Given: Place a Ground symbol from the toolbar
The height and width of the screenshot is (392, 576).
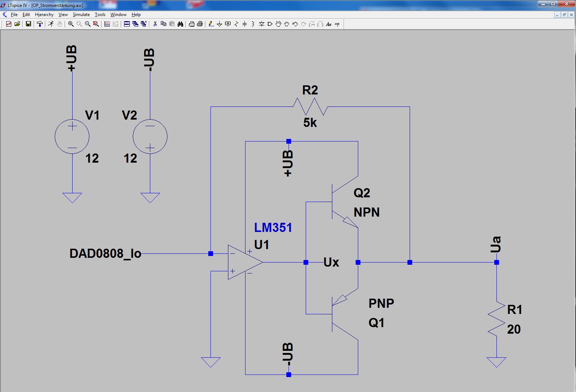Looking at the screenshot, I should 220,24.
